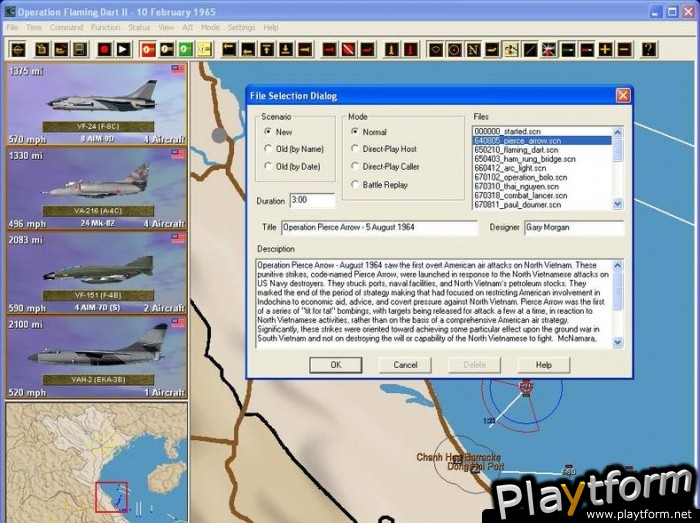Image resolution: width=700 pixels, height=523 pixels.
Task: Select the New scenario radio button
Action: [x=268, y=132]
